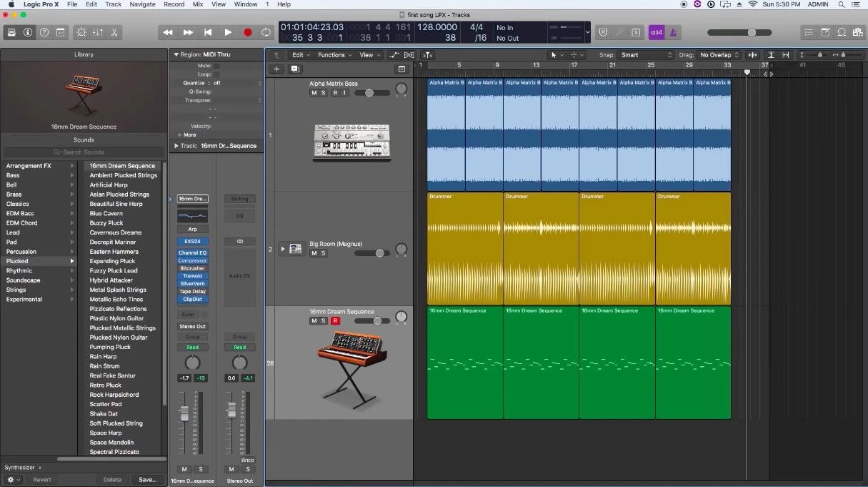Open the Editors scissors icon
The height and width of the screenshot is (487, 868).
114,32
